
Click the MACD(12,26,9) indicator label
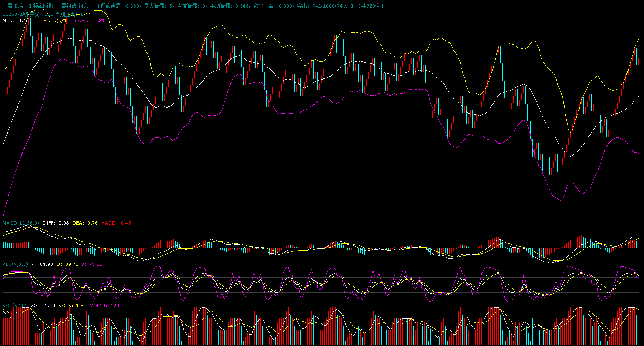(x=21, y=223)
